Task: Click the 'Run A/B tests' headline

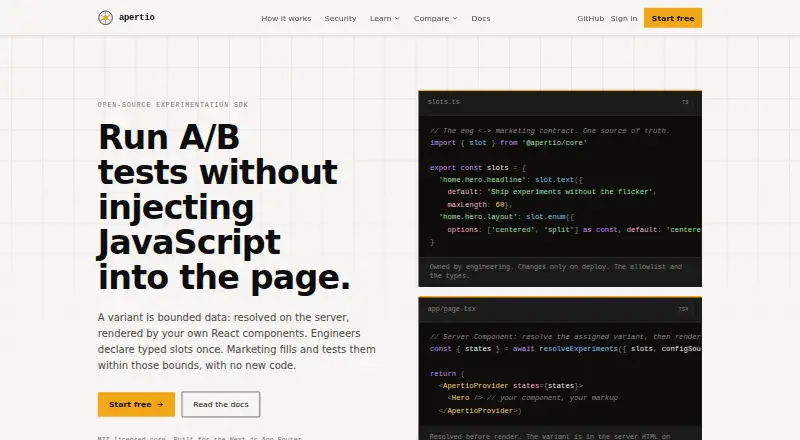Action: pyautogui.click(x=224, y=207)
